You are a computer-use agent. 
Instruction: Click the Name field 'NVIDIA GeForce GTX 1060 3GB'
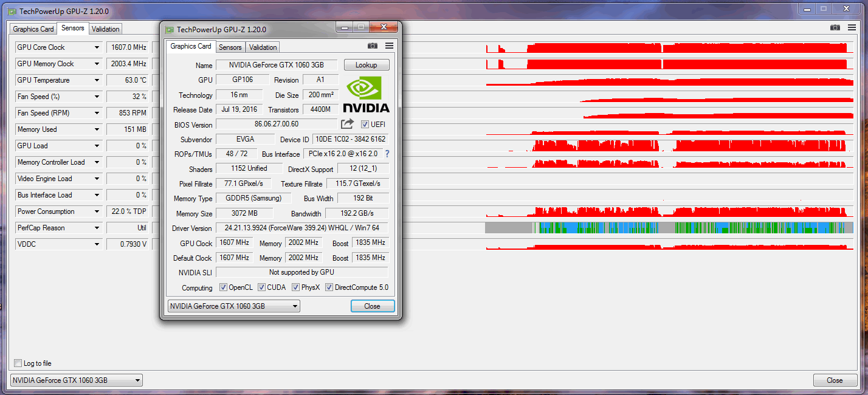(x=277, y=65)
